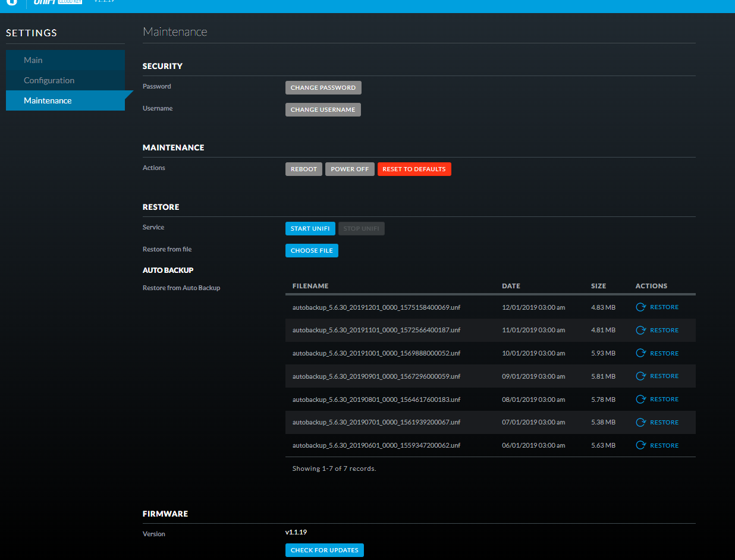Click the AUTO BACKUP heading
The height and width of the screenshot is (560, 735).
click(x=168, y=270)
